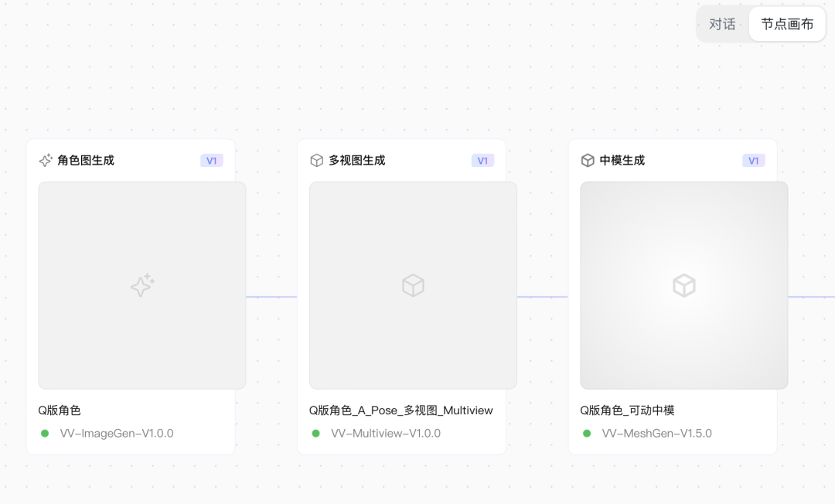The width and height of the screenshot is (835, 504).
Task: Open the 中模生成 preview thumbnail
Action: 684,285
